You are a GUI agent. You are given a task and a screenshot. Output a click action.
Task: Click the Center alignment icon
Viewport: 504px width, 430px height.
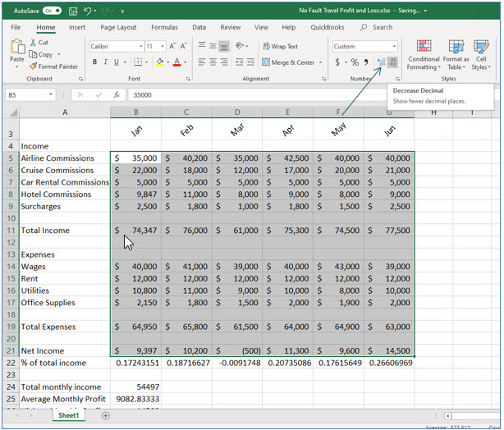point(213,62)
